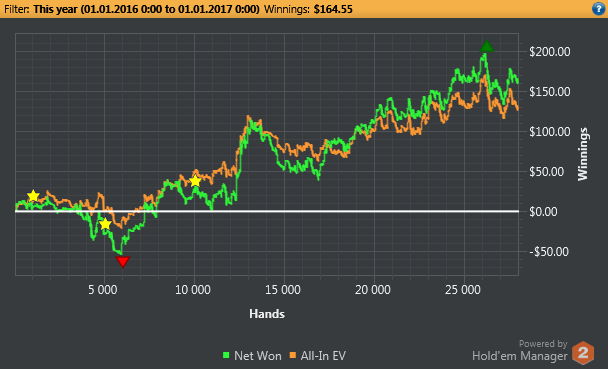The image size is (608, 369).
Task: Click the yellow star at the graph start
Action: [33, 196]
